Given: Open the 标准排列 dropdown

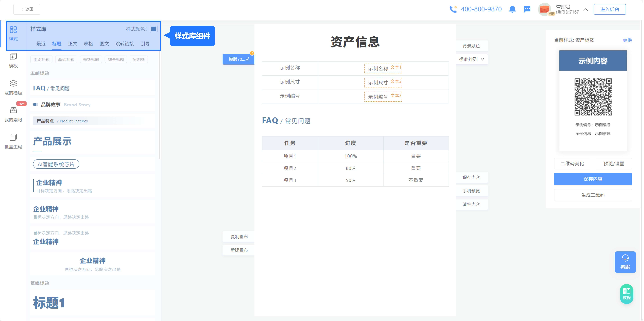Looking at the screenshot, I should [471, 59].
